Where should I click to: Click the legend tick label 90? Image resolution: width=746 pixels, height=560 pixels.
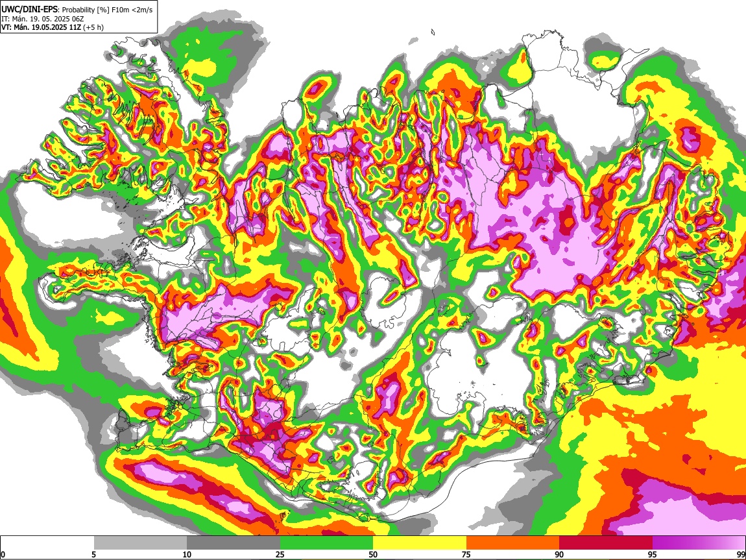pyautogui.click(x=559, y=554)
